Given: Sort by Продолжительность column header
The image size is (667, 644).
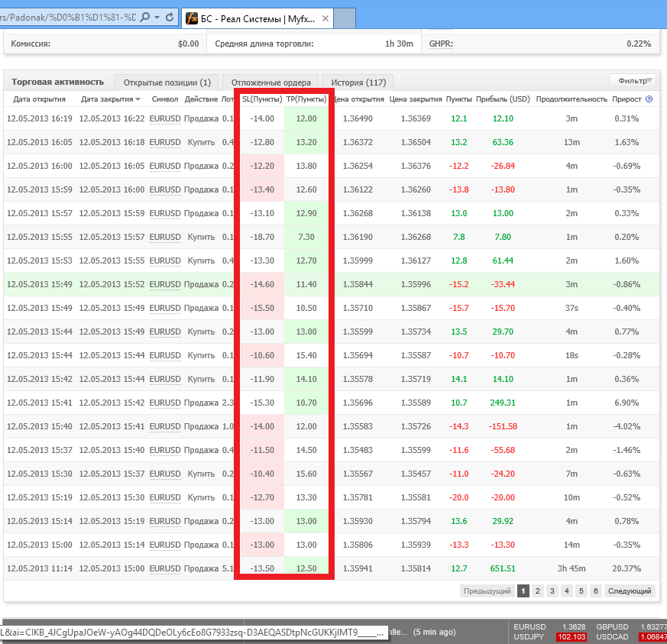Looking at the screenshot, I should click(x=571, y=99).
